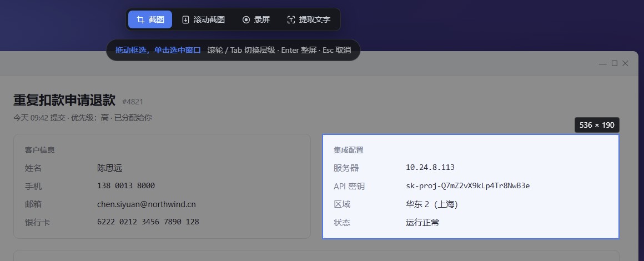Click the API 密钥 field label

(349, 186)
